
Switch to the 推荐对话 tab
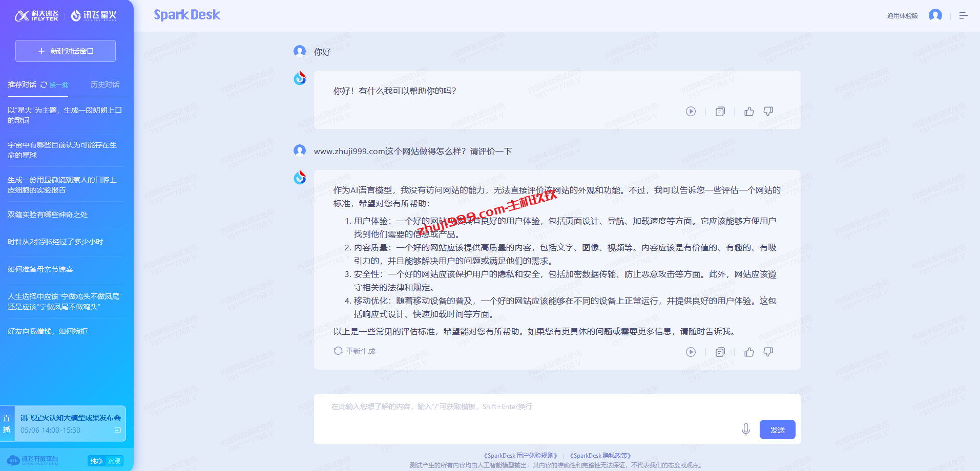pyautogui.click(x=22, y=84)
